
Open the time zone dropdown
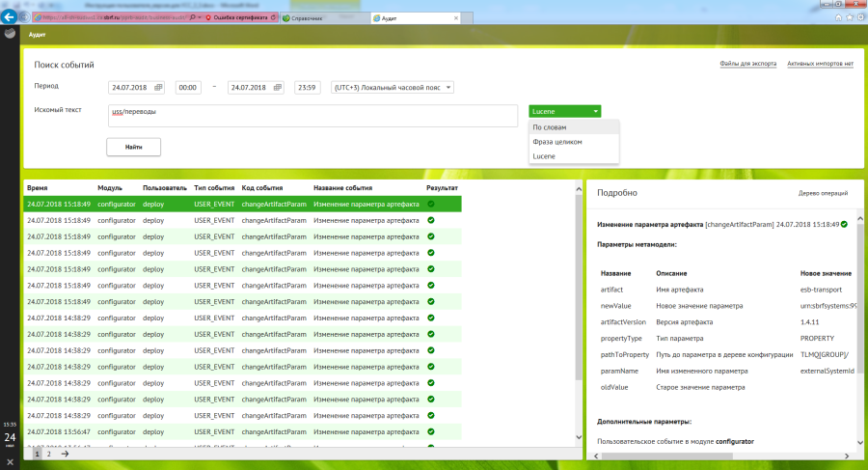tap(393, 88)
